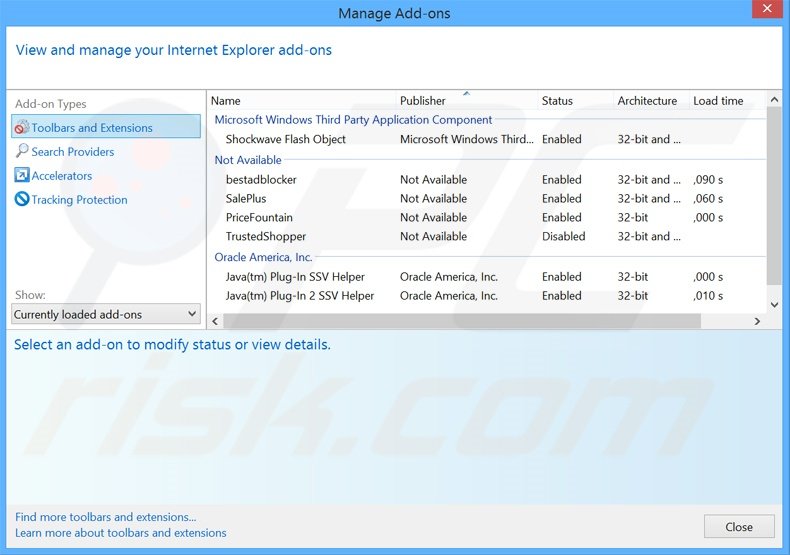Image resolution: width=790 pixels, height=555 pixels.
Task: Click the horizontal scrollbar left arrow
Action: 215,321
